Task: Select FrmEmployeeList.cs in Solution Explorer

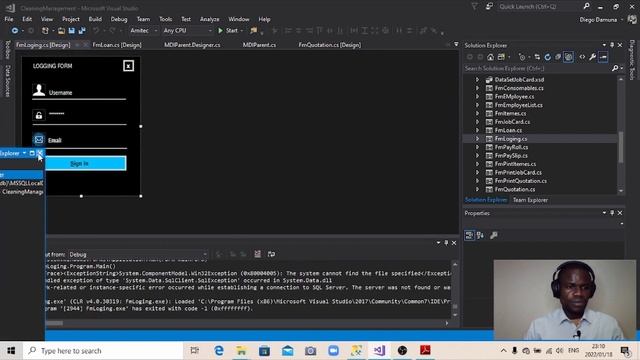Action: (518, 105)
